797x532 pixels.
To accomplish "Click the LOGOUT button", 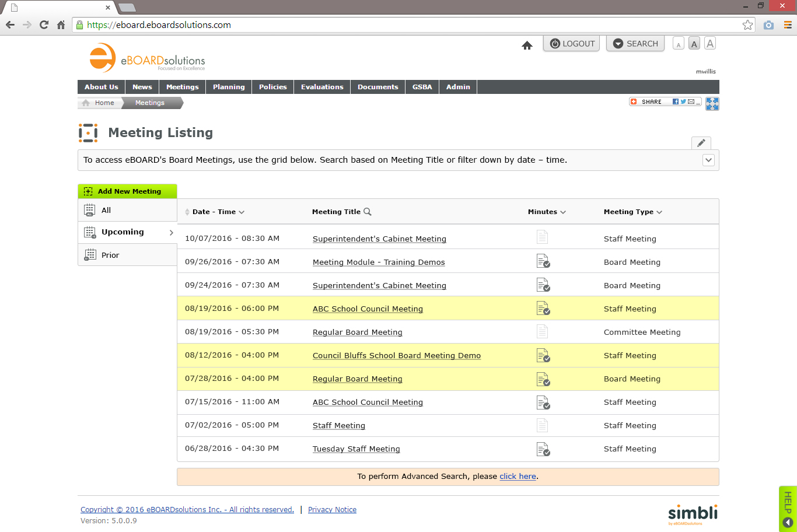I will pos(571,43).
